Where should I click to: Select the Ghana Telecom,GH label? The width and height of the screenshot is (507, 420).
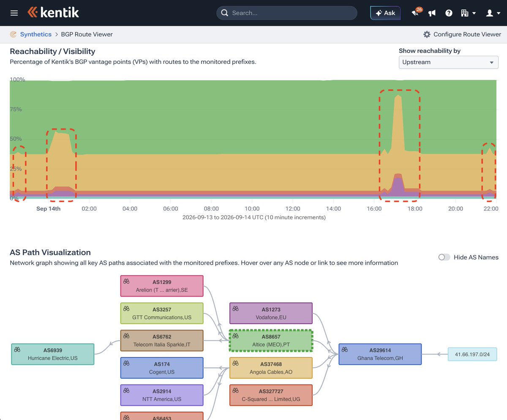coord(380,358)
